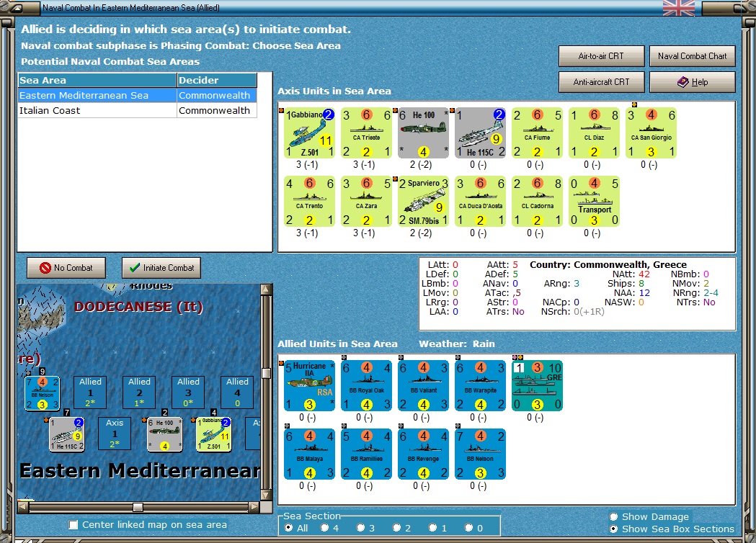Select the Italian Coast sea area row
The height and width of the screenshot is (543, 756).
tap(138, 110)
